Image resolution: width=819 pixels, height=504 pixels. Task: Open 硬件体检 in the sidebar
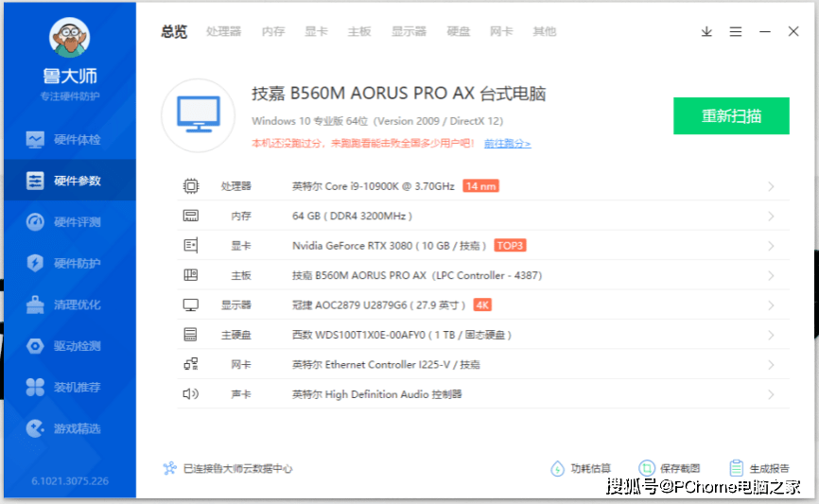(69, 139)
